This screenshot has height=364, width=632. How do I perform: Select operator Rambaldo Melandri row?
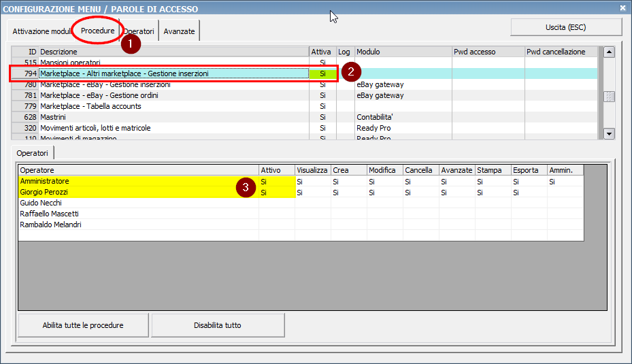pyautogui.click(x=51, y=225)
